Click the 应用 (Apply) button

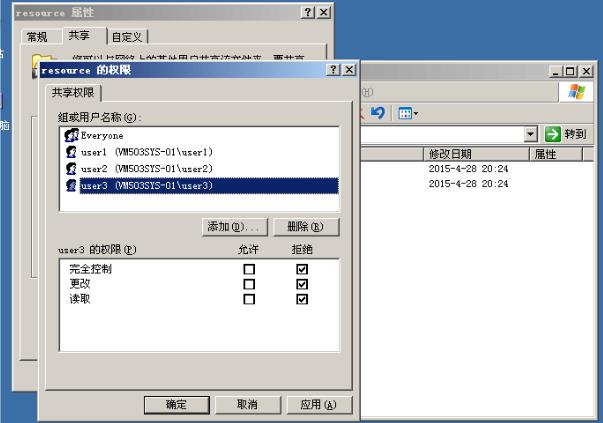tap(319, 405)
